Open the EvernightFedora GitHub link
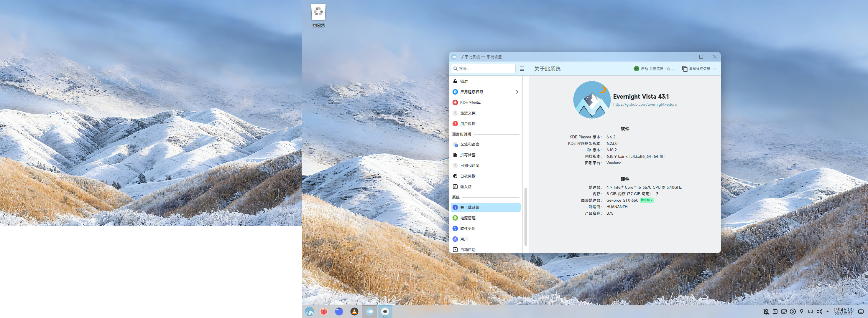The image size is (868, 318). tap(644, 104)
